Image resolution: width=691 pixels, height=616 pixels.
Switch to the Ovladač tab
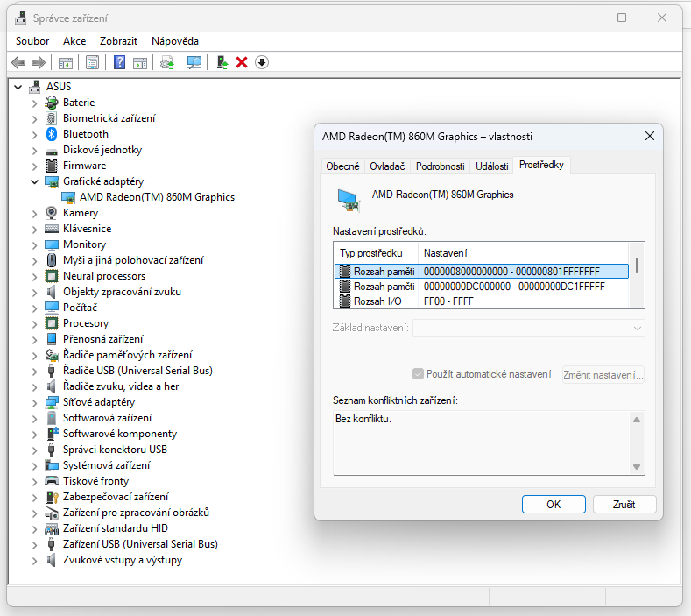pyautogui.click(x=387, y=166)
